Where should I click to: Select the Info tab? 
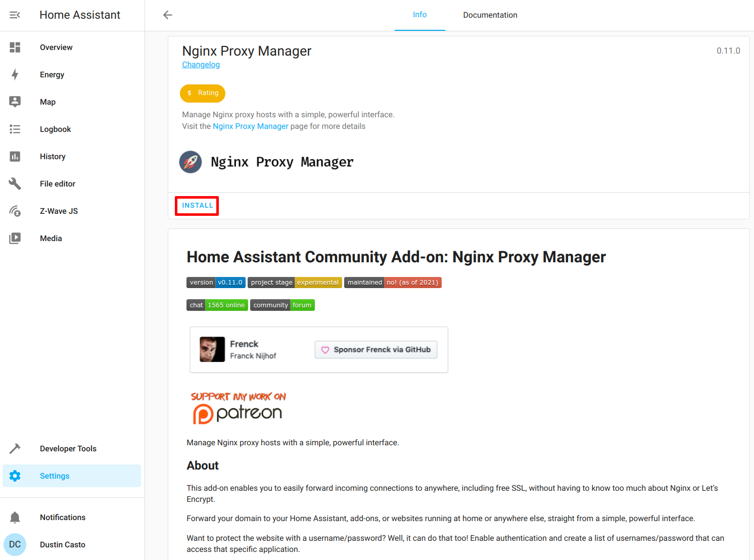pyautogui.click(x=420, y=15)
